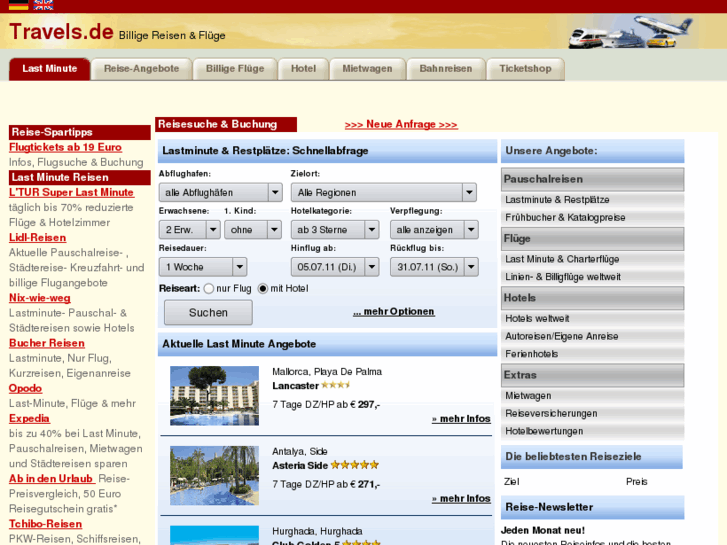This screenshot has width=727, height=545.
Task: Select the Bahnreisen tab
Action: (446, 69)
